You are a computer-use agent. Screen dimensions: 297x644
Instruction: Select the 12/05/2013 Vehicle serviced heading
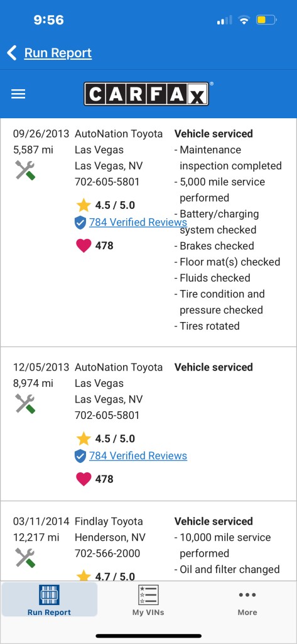(x=213, y=367)
